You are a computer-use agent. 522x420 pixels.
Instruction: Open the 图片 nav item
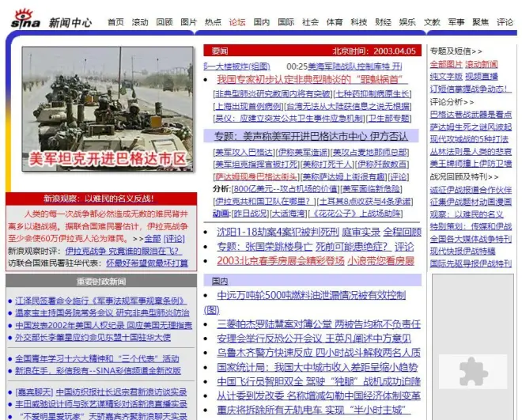189,22
